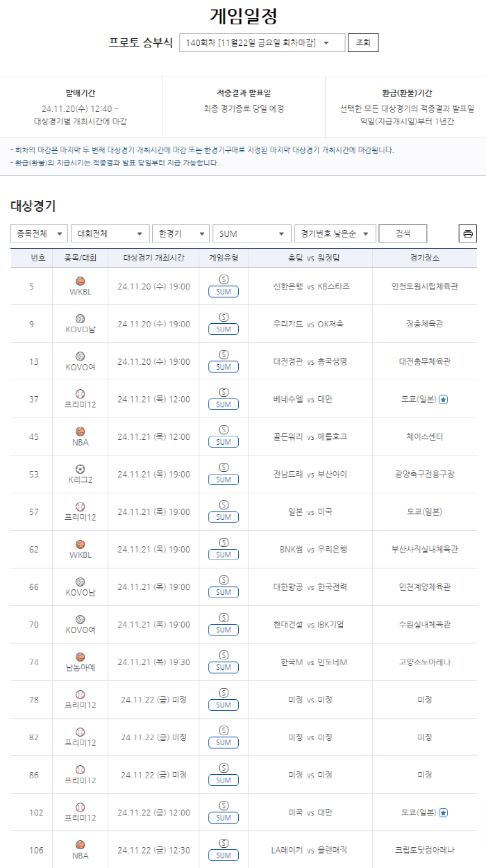Click the 전남드래 vs 부산아이 matchup
This screenshot has height=868, width=486.
click(x=310, y=474)
